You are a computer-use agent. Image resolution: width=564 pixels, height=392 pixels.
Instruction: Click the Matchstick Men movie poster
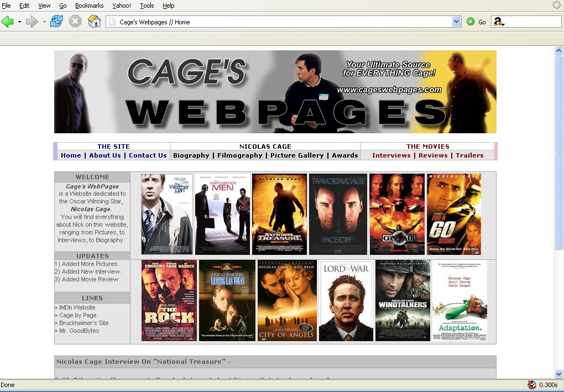222,215
